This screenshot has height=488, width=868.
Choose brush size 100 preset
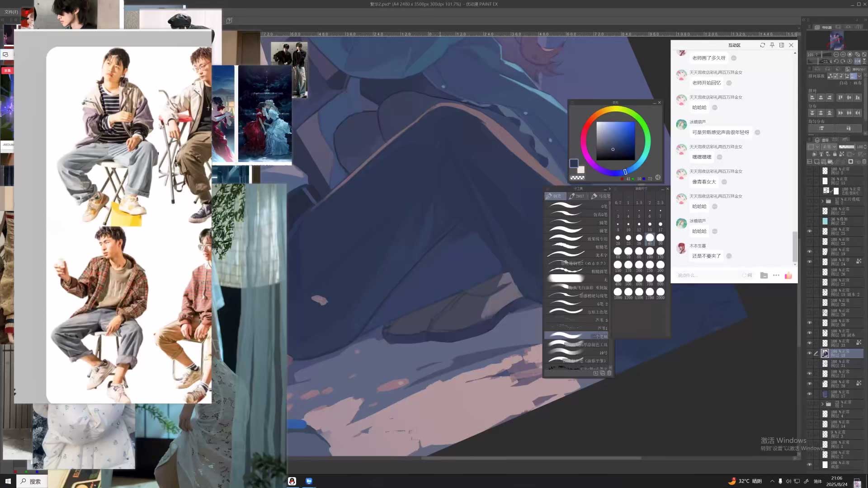point(650,251)
